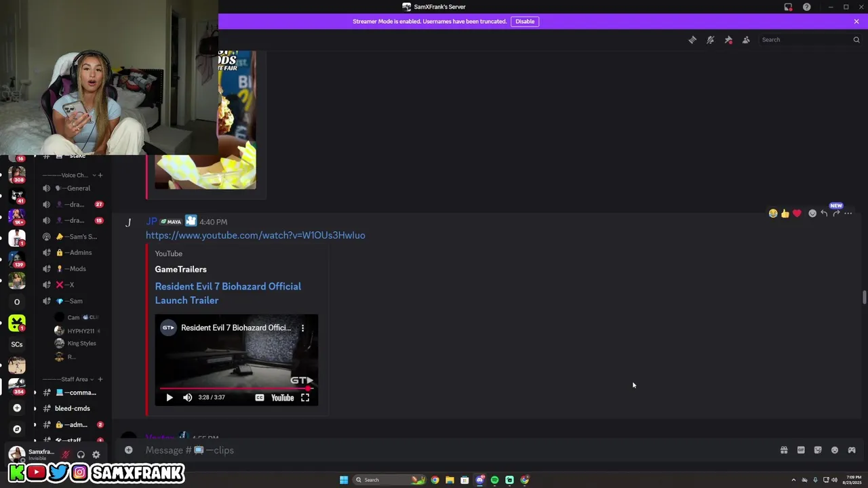Open the GIF picker
The height and width of the screenshot is (488, 868).
click(801, 450)
